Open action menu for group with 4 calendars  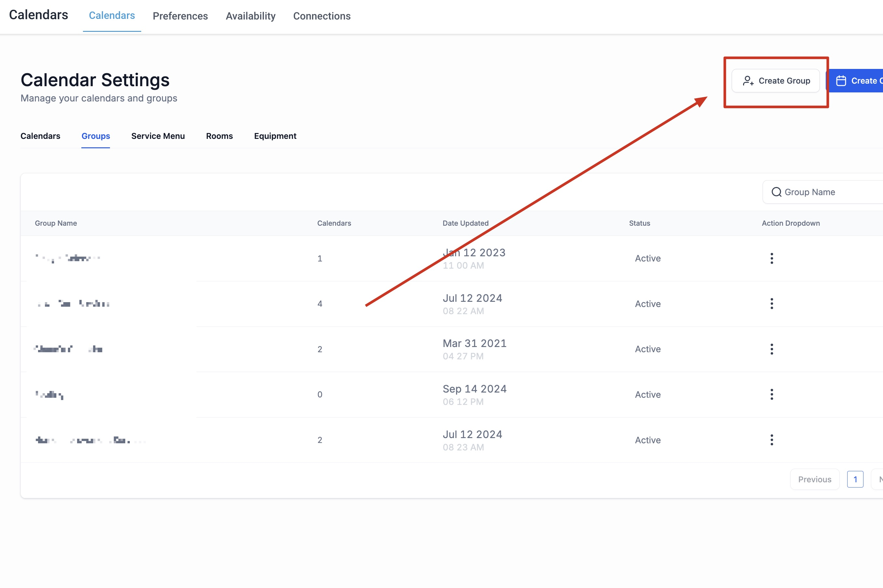pyautogui.click(x=772, y=304)
